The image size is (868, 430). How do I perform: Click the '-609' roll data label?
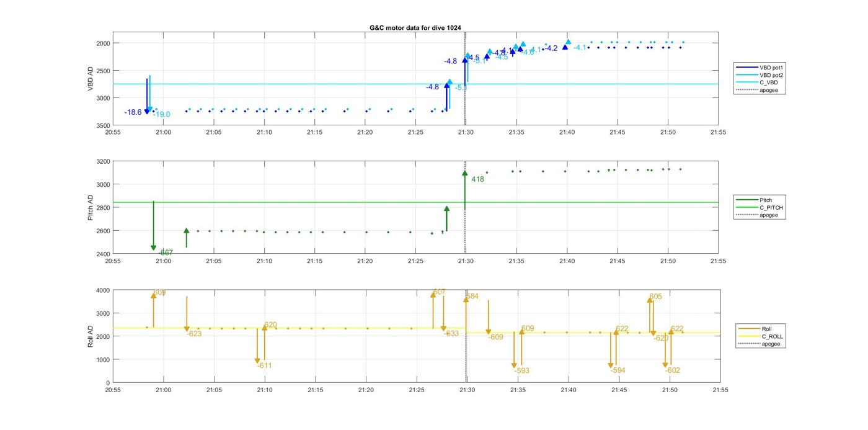[x=495, y=338]
